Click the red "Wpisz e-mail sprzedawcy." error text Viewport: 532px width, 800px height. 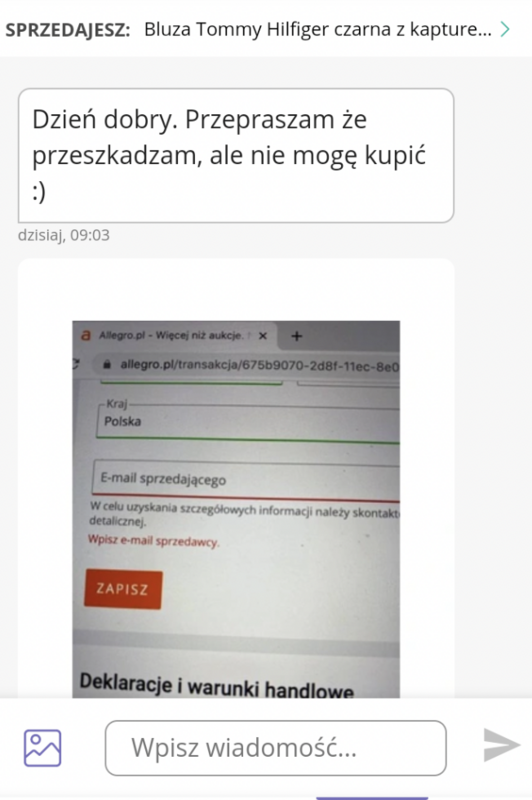tap(154, 540)
